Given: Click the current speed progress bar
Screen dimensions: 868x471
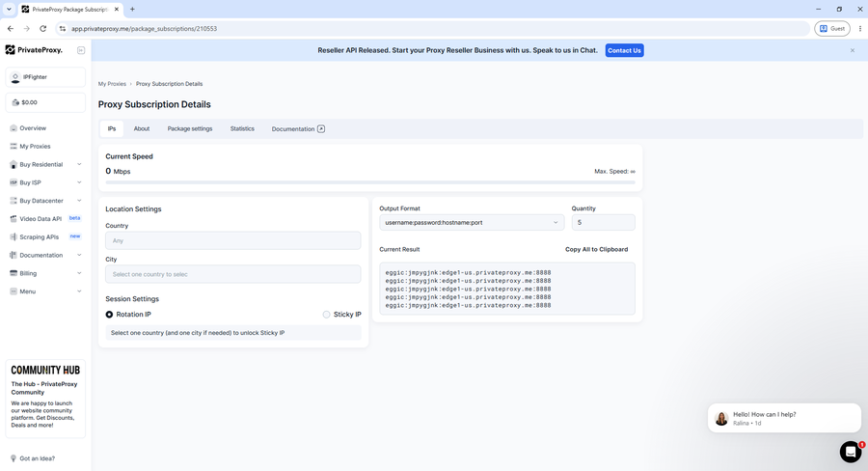Looking at the screenshot, I should 370,181.
